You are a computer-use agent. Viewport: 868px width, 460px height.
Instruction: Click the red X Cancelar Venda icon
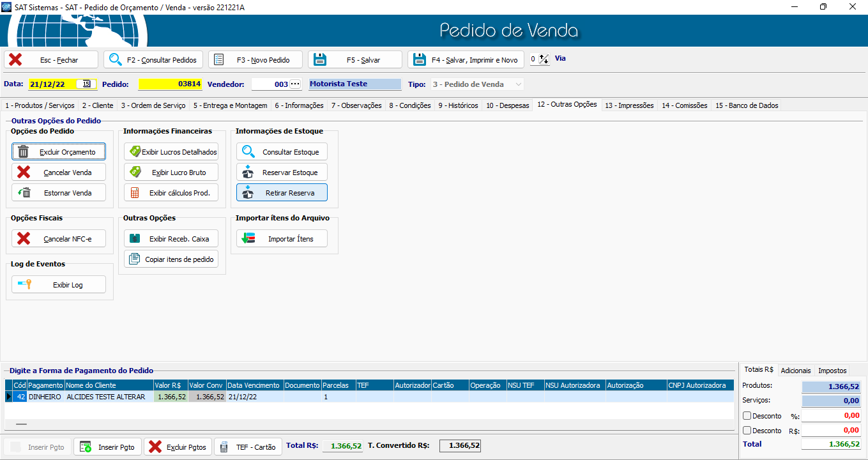(x=24, y=172)
